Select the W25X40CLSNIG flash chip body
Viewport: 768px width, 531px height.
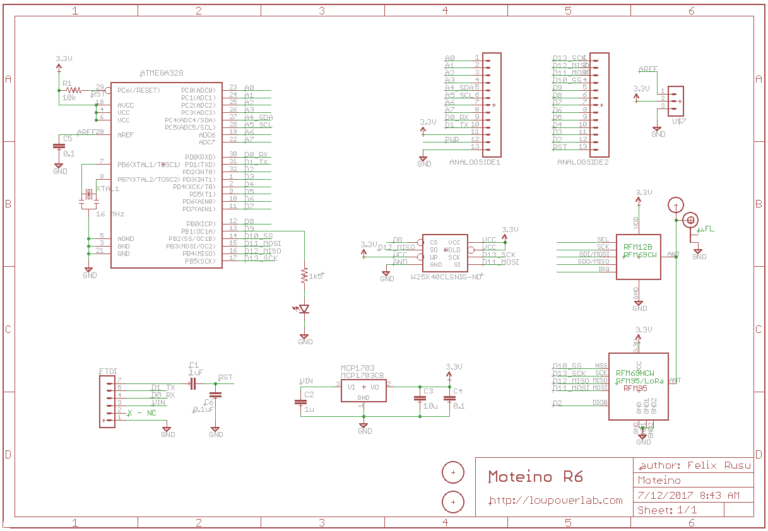tap(445, 253)
